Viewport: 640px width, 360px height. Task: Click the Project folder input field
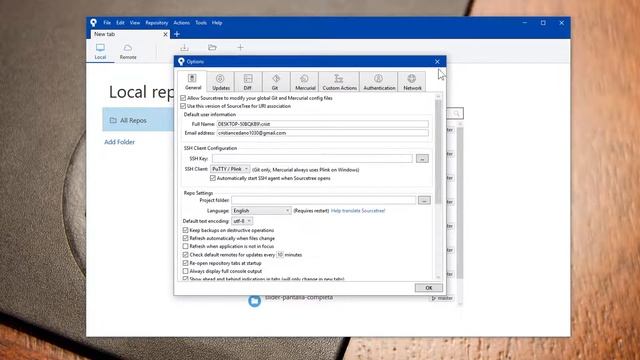coord(324,200)
